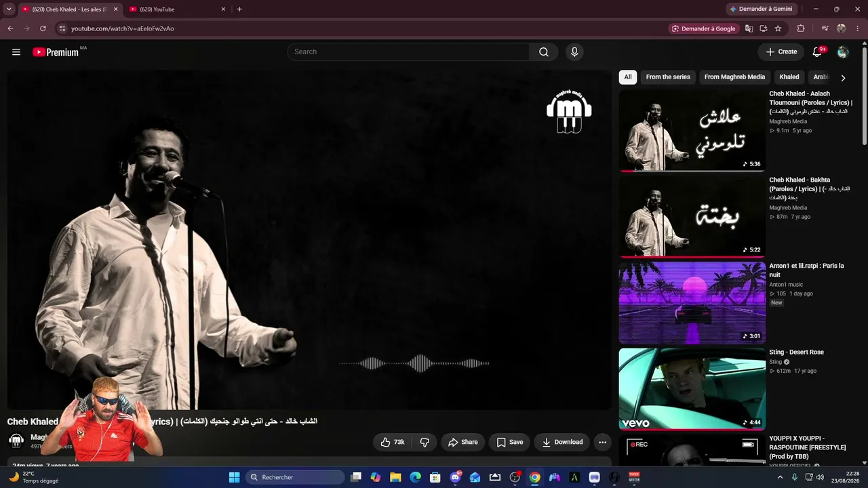
Task: Open system volume control in tray
Action: 820,477
